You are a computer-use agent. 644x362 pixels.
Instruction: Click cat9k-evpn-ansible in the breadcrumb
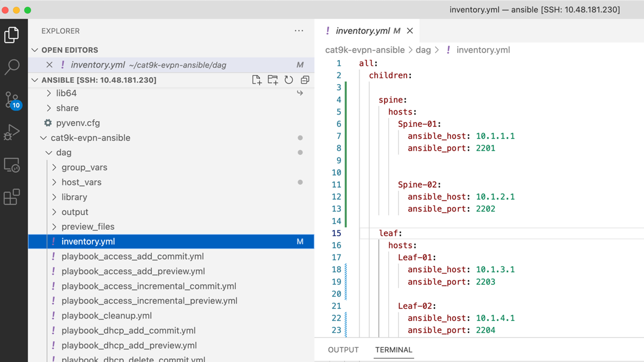point(365,50)
